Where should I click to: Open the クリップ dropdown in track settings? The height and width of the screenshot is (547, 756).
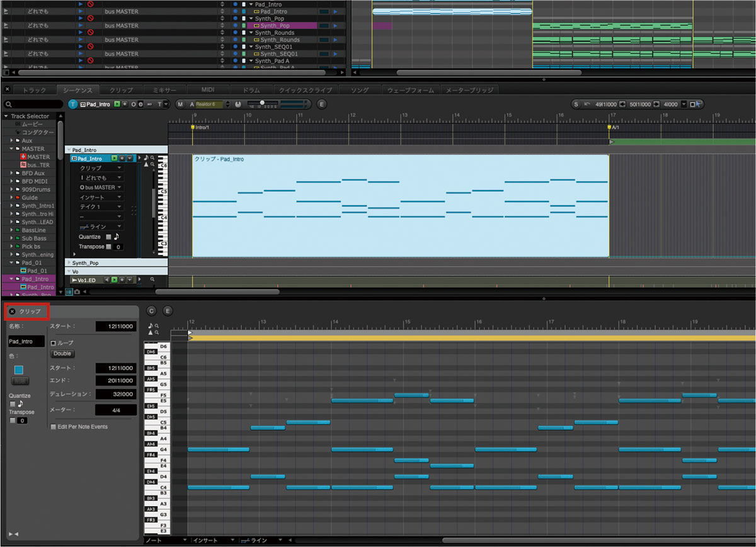point(100,169)
